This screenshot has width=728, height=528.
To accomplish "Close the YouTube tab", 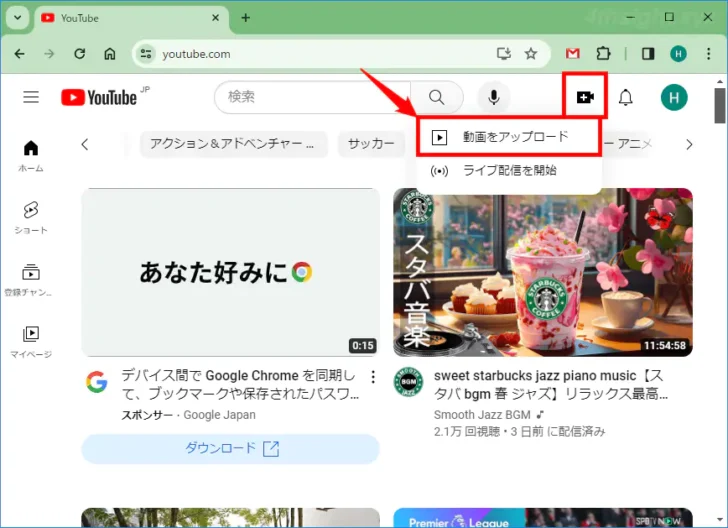I will click(x=215, y=18).
